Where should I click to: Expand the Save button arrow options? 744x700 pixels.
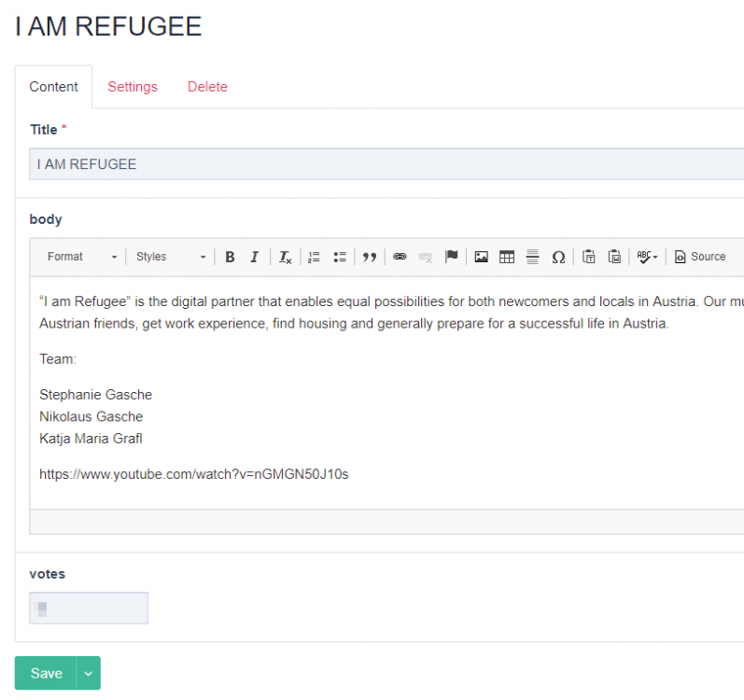click(89, 673)
